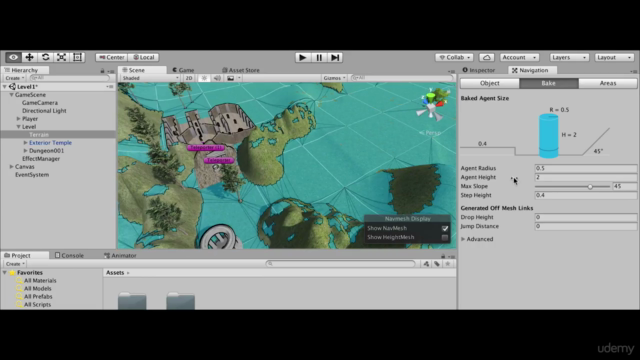Viewport: 640px width, 360px height.
Task: Open All Models favorite search
Action: (38, 289)
